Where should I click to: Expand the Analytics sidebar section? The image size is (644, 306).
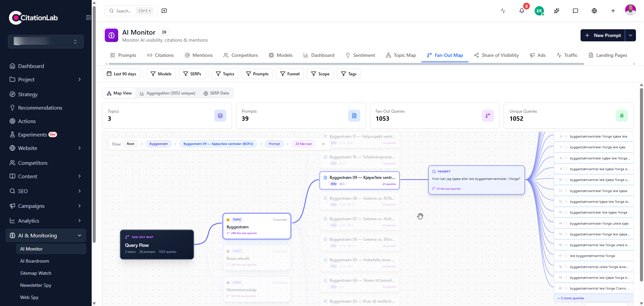click(46, 221)
